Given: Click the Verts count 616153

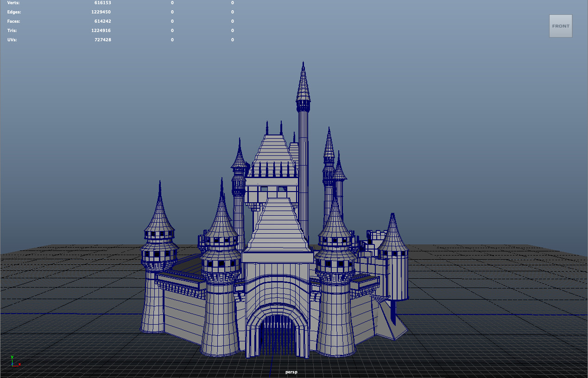Looking at the screenshot, I should point(103,3).
